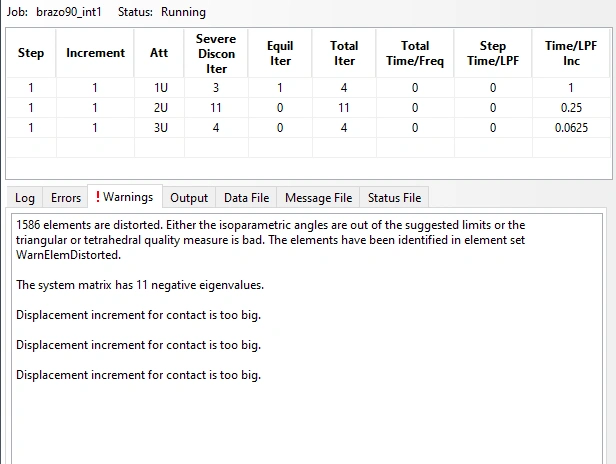Click the Att column header
Screen dimensions: 616x464
tap(159, 53)
